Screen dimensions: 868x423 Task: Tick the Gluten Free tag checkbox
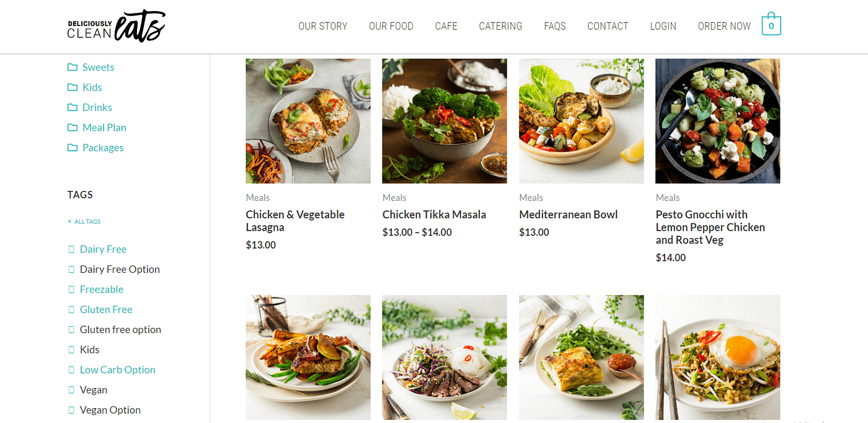(x=71, y=309)
